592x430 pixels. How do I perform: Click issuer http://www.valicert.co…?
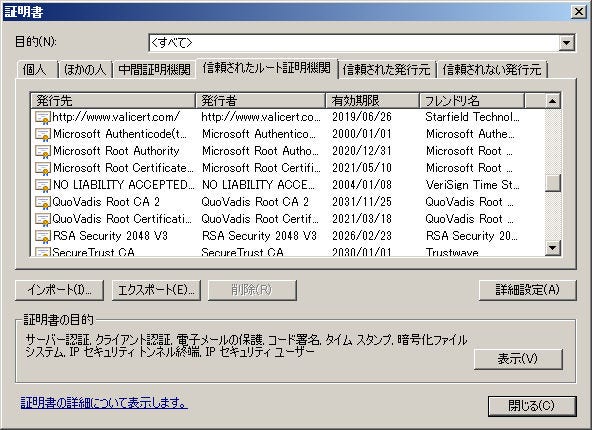click(261, 117)
